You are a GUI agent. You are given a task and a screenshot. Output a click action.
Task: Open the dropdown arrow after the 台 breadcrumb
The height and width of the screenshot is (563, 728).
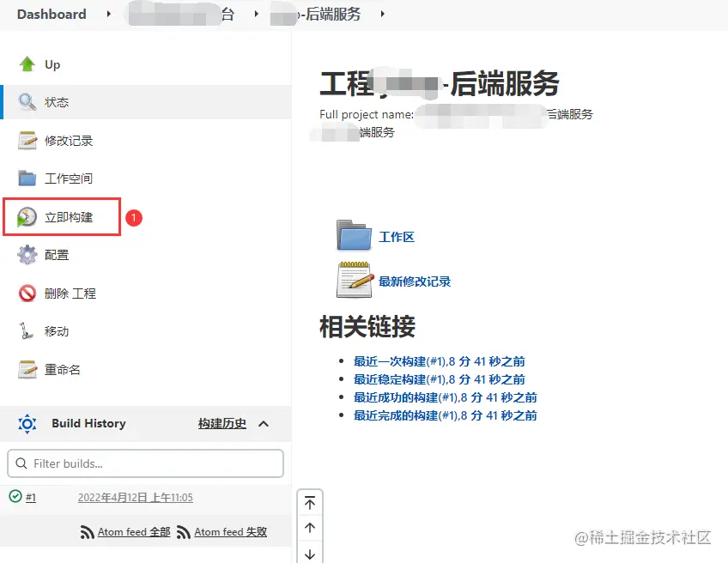pyautogui.click(x=256, y=14)
